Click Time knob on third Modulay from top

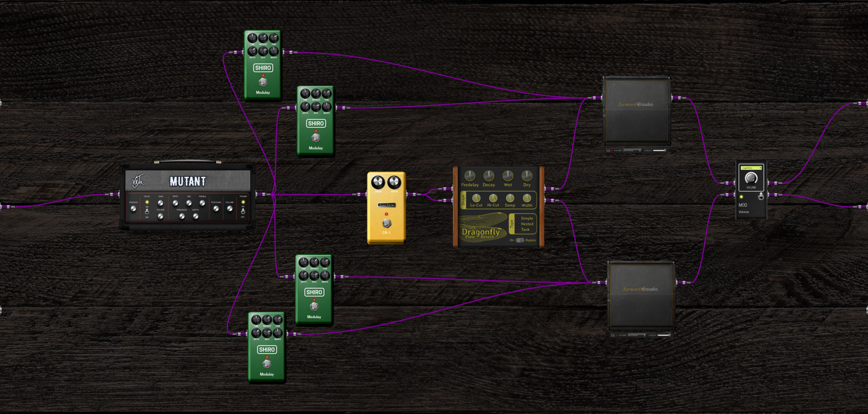(x=303, y=262)
